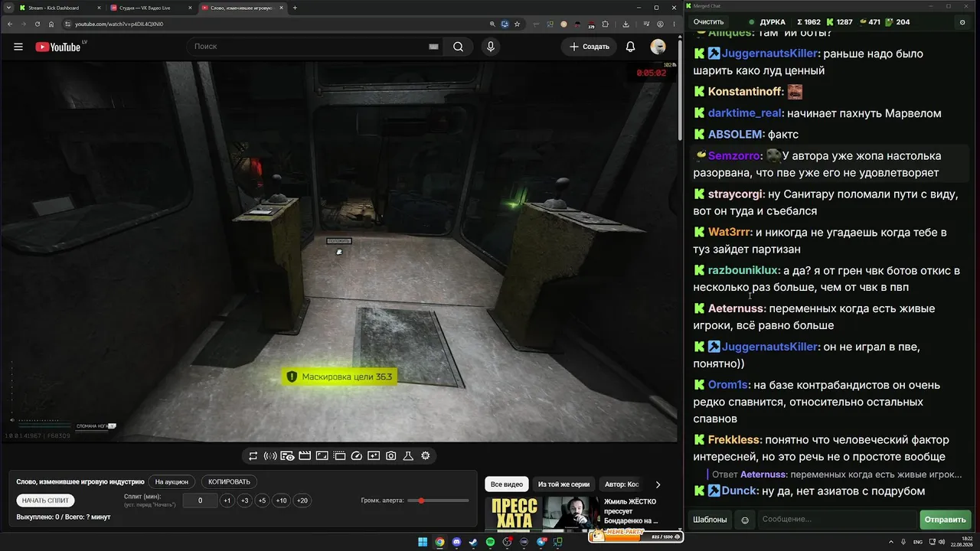Add +1 minute to split
This screenshot has height=551, width=980.
tap(227, 500)
